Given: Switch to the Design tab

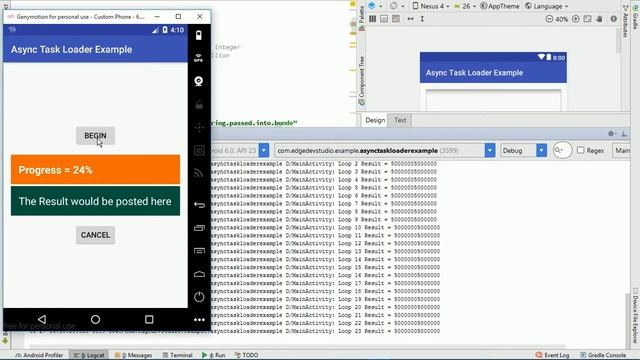Looking at the screenshot, I should pyautogui.click(x=375, y=120).
